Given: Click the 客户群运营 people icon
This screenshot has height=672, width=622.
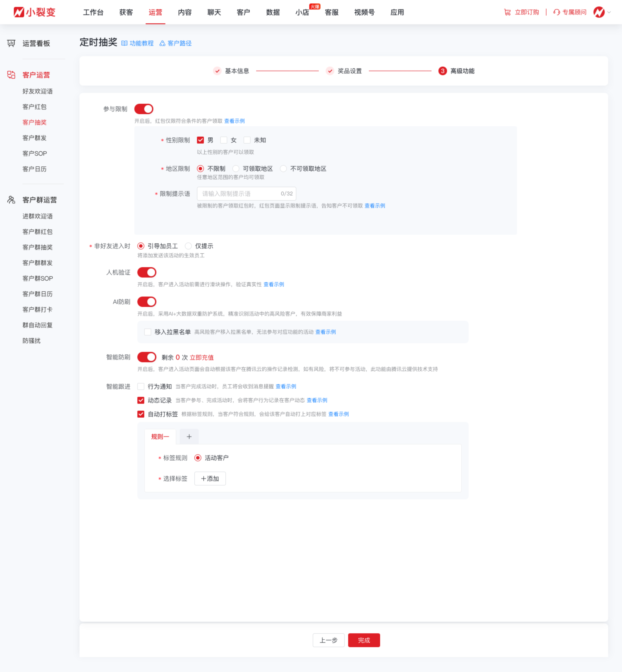Looking at the screenshot, I should (x=11, y=200).
